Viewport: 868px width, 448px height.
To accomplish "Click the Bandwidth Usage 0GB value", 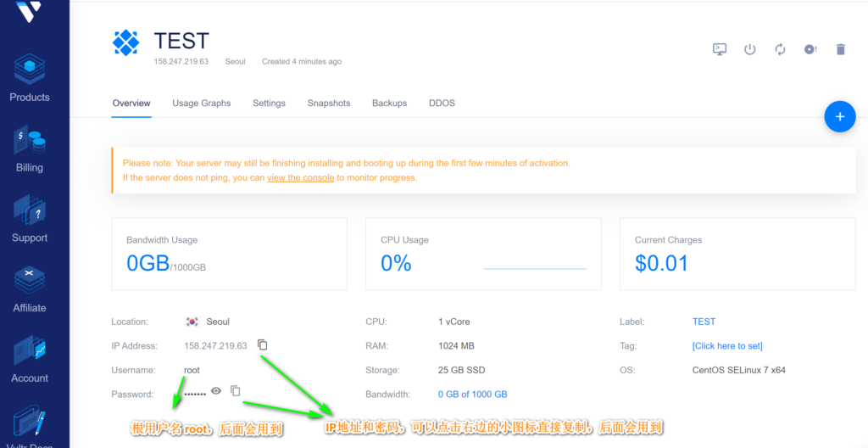I will pos(147,263).
